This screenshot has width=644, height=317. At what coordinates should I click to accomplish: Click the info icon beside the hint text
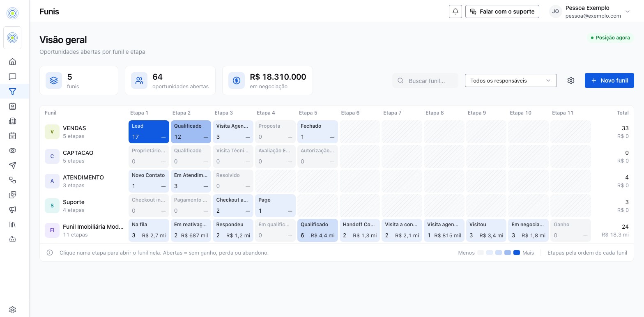50,253
